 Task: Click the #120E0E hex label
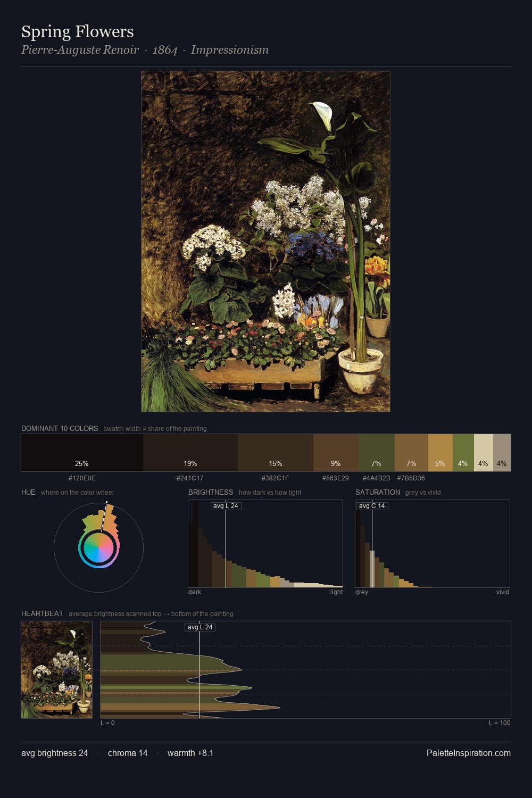(x=82, y=478)
